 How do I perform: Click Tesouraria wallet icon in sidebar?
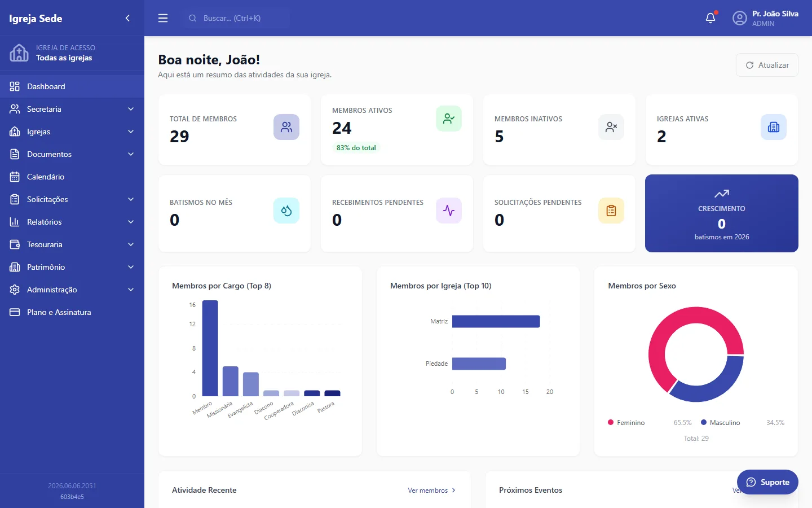coord(15,244)
